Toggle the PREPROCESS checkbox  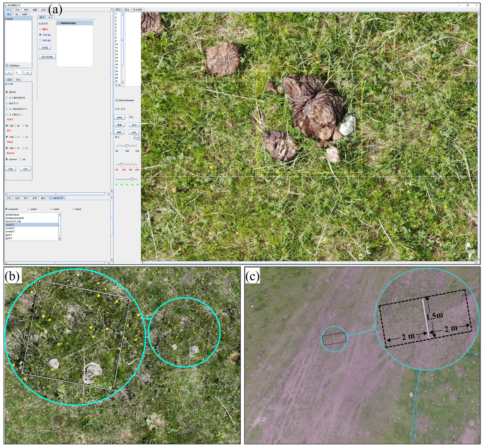pos(58,23)
